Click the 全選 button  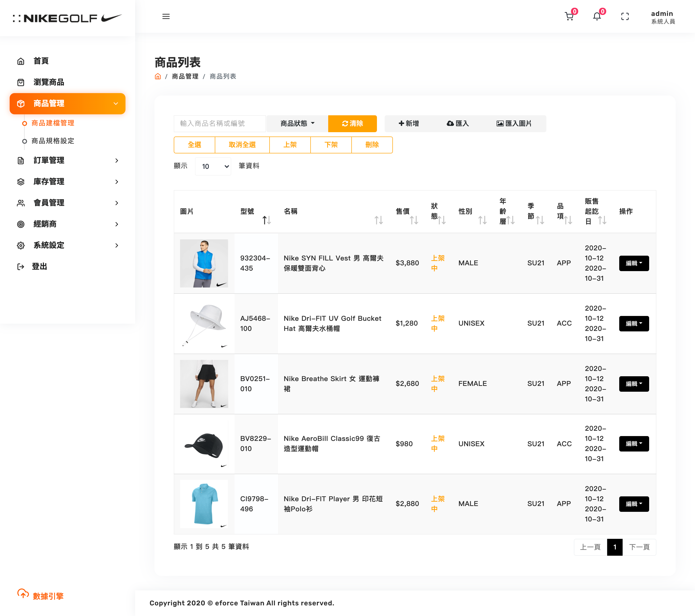(x=195, y=145)
